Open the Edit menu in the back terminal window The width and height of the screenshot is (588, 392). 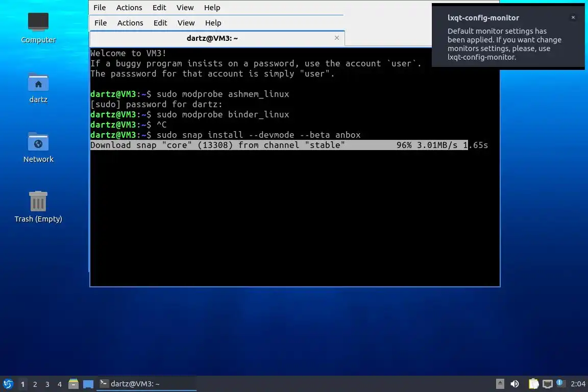[159, 8]
